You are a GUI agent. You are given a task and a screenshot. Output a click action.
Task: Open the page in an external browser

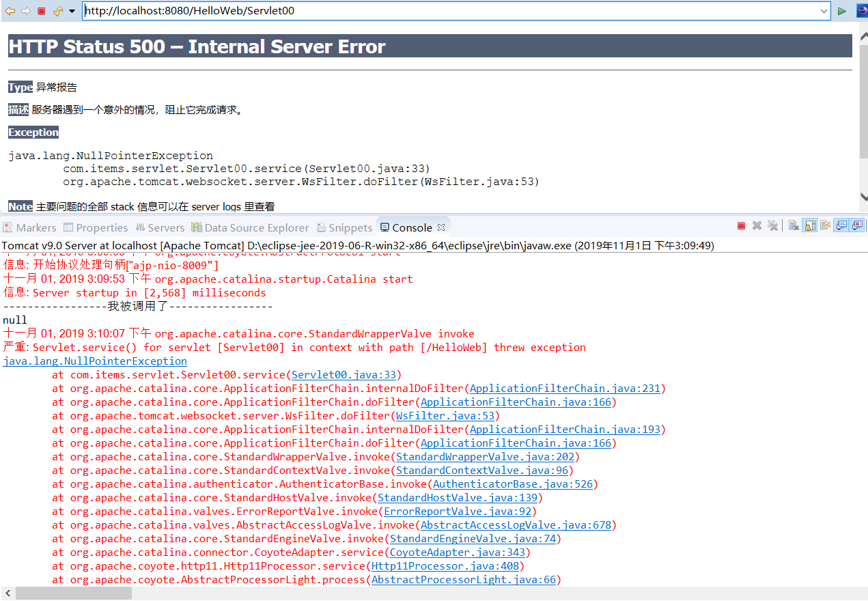tap(861, 10)
